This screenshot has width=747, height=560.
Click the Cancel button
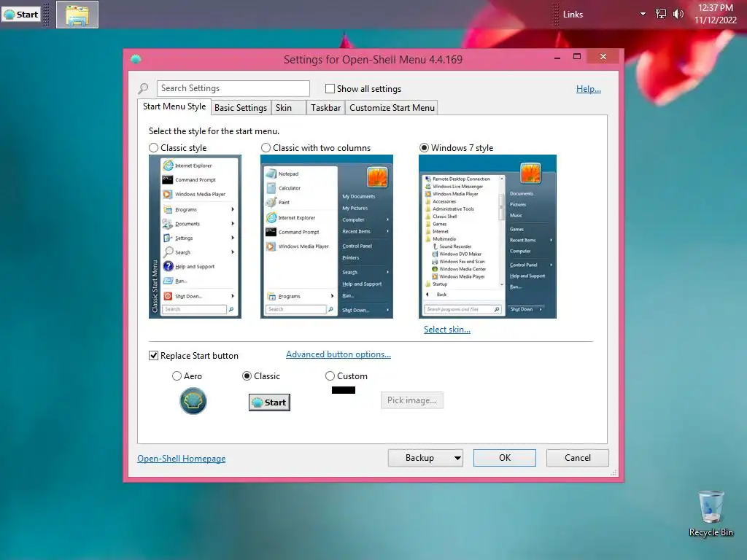[578, 458]
